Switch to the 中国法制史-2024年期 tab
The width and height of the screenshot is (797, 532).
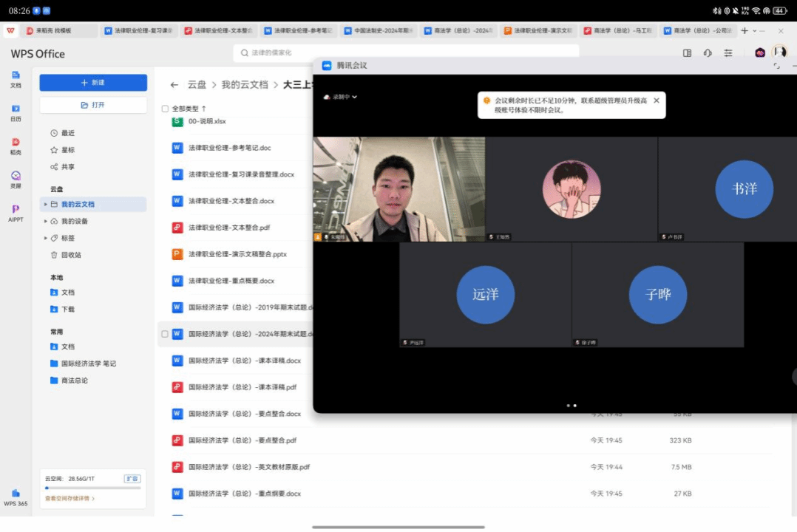pos(379,31)
